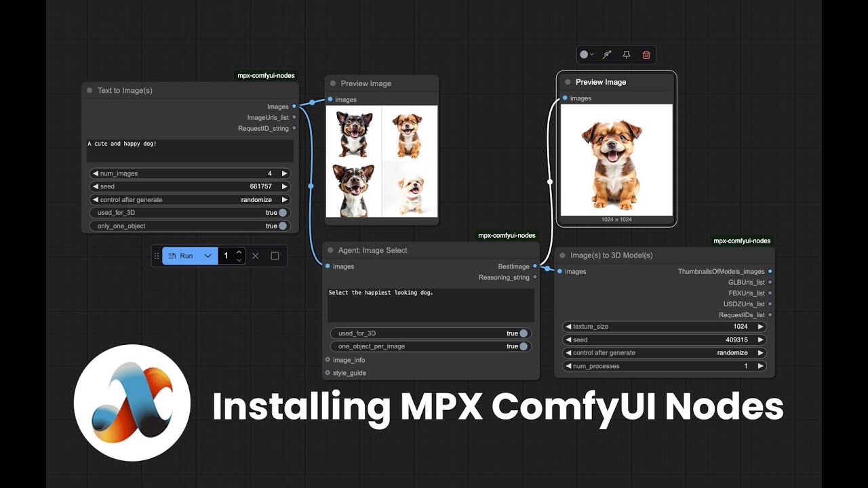Decrease num_images with left arrow
The image size is (868, 488).
click(95, 174)
